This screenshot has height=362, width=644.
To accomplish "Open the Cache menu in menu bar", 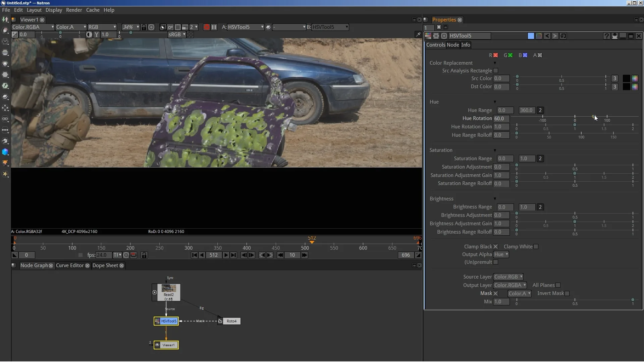I will point(93,10).
